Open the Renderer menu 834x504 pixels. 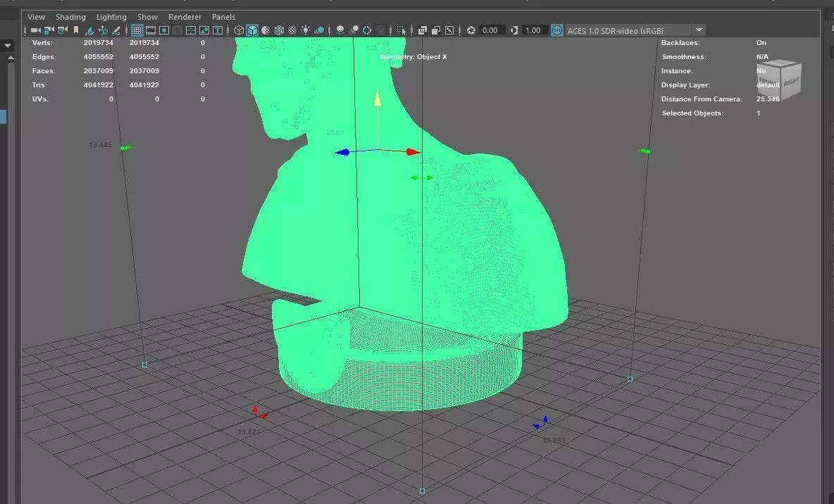click(185, 17)
